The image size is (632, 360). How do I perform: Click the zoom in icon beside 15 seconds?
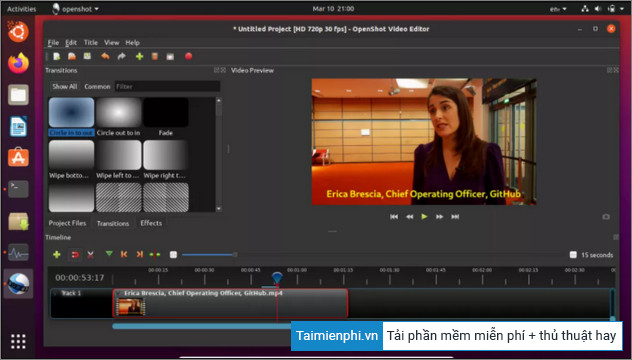[573, 255]
